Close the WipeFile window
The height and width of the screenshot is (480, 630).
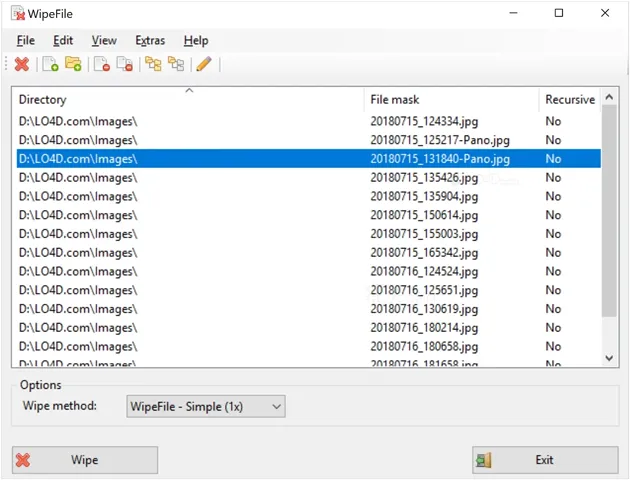tap(605, 13)
